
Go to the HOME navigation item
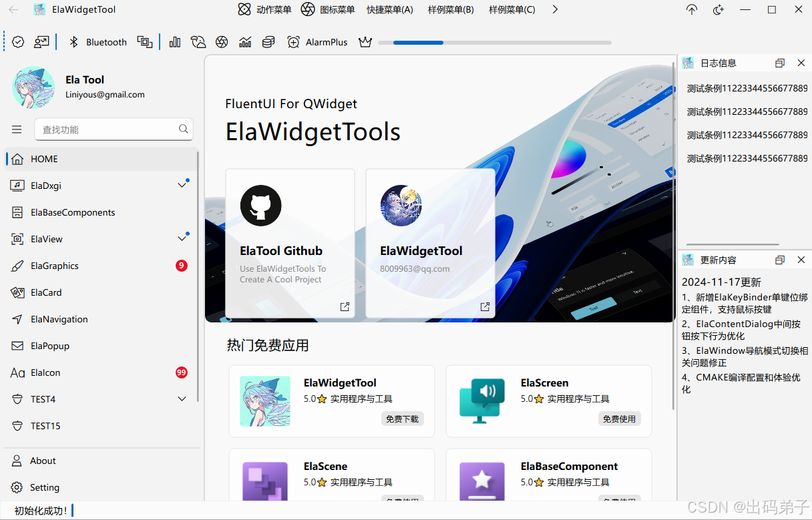pyautogui.click(x=100, y=159)
